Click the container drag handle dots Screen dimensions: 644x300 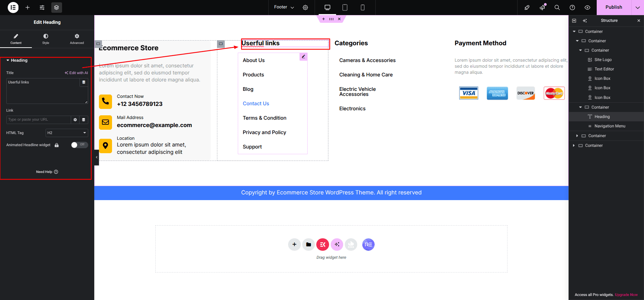tap(331, 19)
